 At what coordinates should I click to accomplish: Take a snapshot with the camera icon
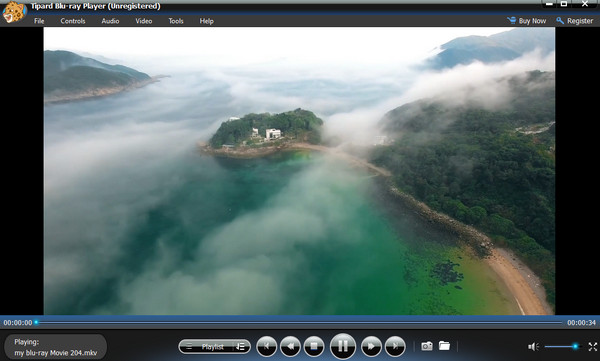[x=427, y=346]
